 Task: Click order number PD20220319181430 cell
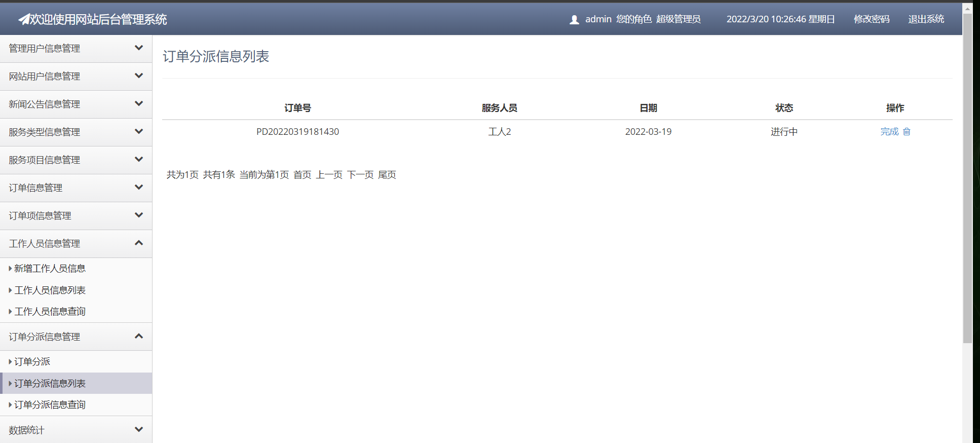[297, 132]
